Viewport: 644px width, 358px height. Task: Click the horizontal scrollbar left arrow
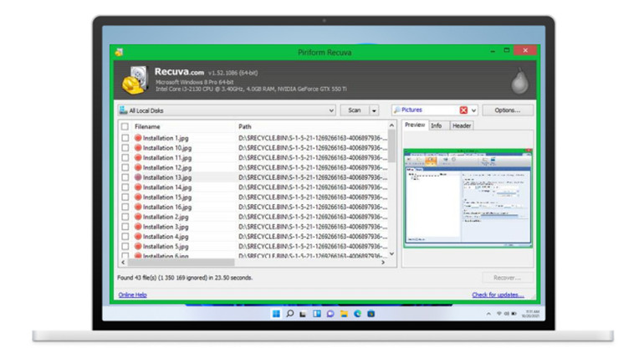coord(123,262)
